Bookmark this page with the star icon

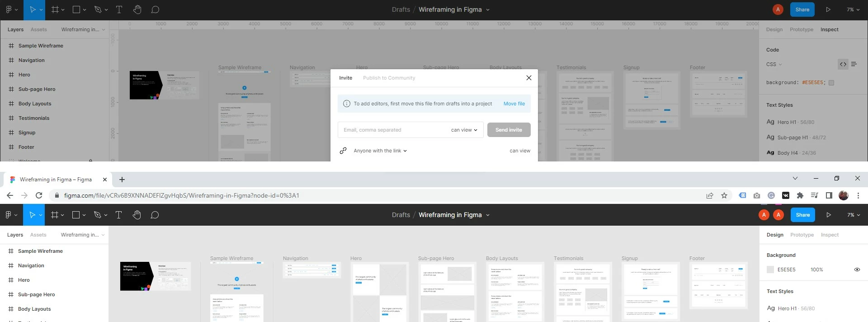coord(724,195)
